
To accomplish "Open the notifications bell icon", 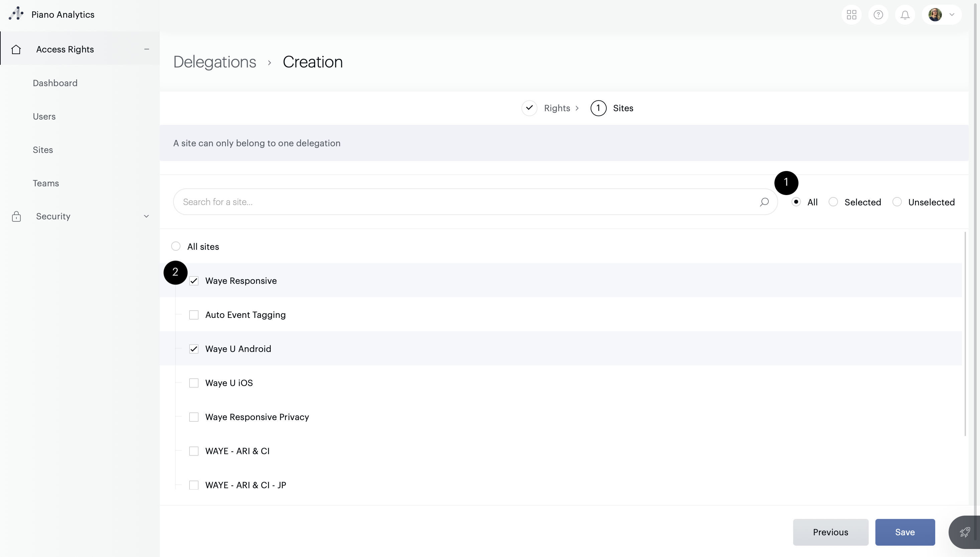I will [905, 15].
